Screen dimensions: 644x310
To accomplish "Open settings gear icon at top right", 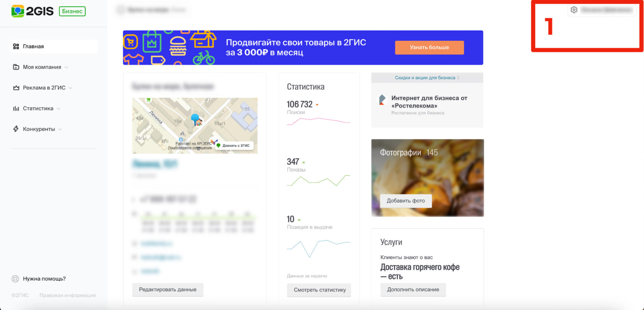I will [x=574, y=10].
